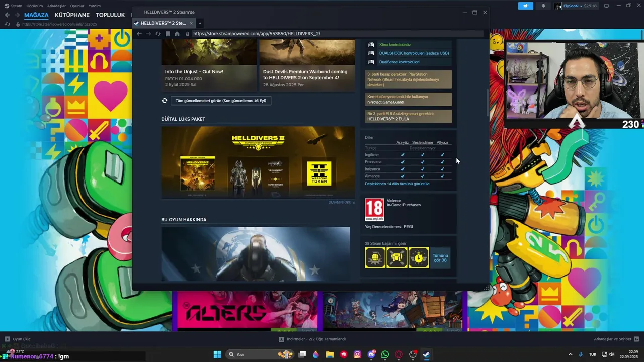This screenshot has width=644, height=362.
Task: Open Discord from taskbar
Action: 371,354
